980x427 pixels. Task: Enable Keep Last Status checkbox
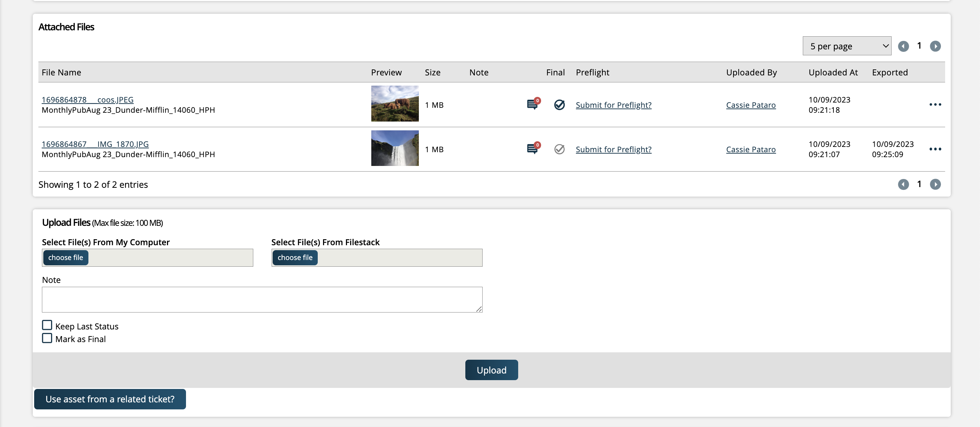tap(47, 325)
